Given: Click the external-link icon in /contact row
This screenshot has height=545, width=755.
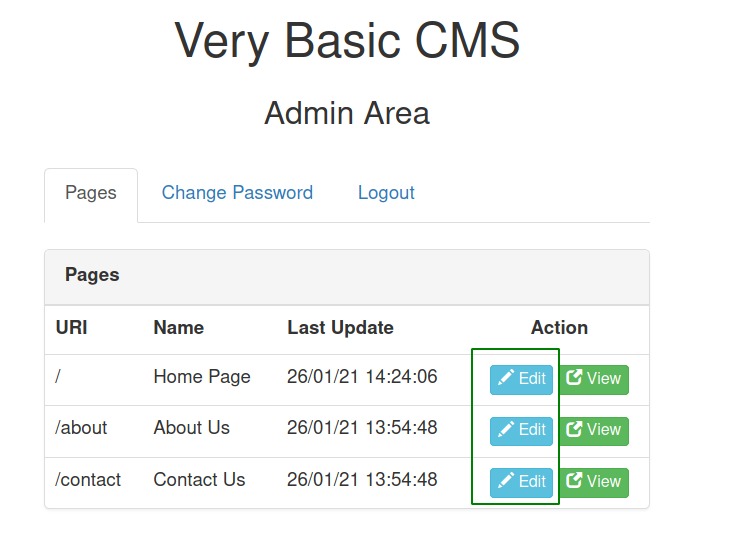Looking at the screenshot, I should (x=574, y=480).
